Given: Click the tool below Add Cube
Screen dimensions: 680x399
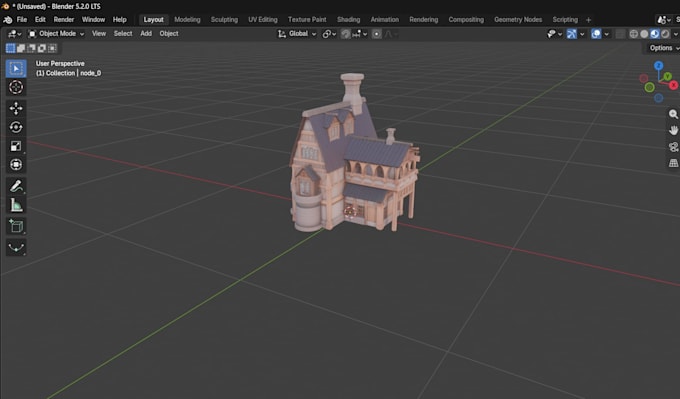Looking at the screenshot, I should (x=16, y=247).
